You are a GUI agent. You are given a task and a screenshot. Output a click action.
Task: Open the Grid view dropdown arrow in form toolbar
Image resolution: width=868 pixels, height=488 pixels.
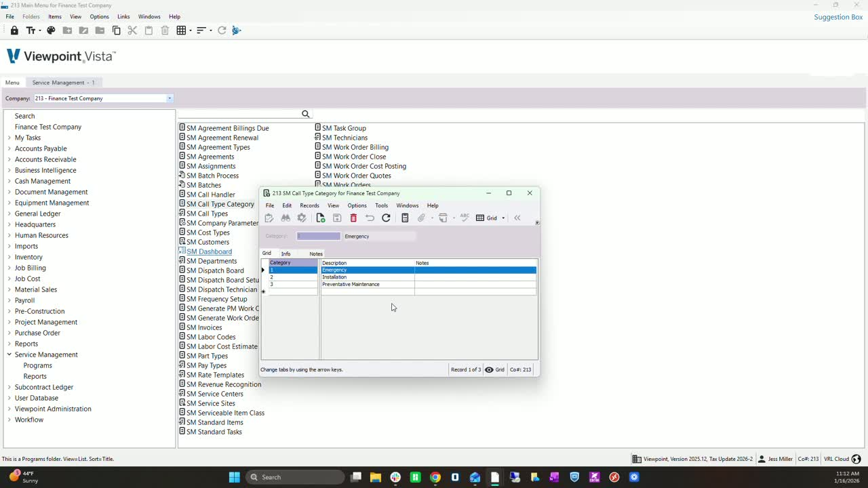(503, 218)
